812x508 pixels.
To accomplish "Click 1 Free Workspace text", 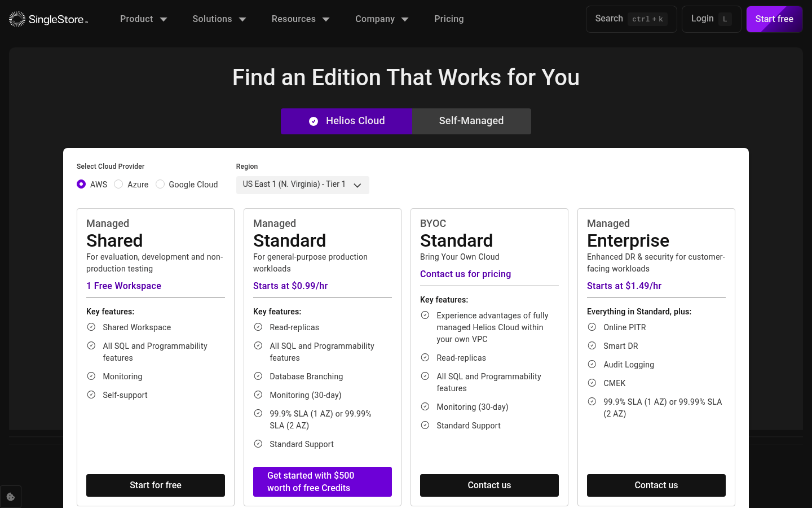I will [x=123, y=286].
